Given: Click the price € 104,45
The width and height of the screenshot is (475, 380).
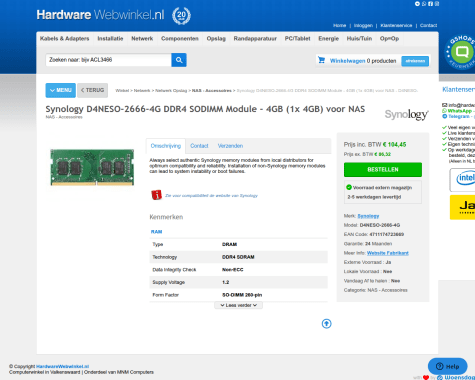Looking at the screenshot, I should 394,145.
